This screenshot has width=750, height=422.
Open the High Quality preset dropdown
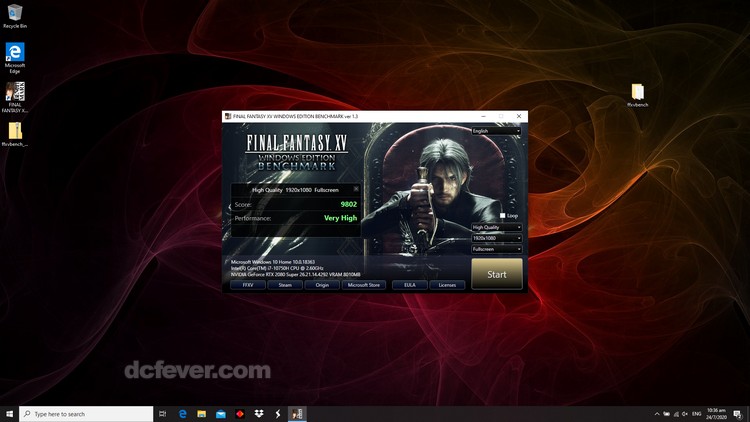point(496,227)
